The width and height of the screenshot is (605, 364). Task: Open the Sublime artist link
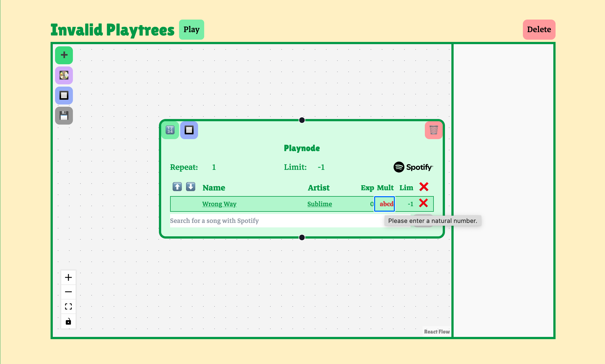320,204
